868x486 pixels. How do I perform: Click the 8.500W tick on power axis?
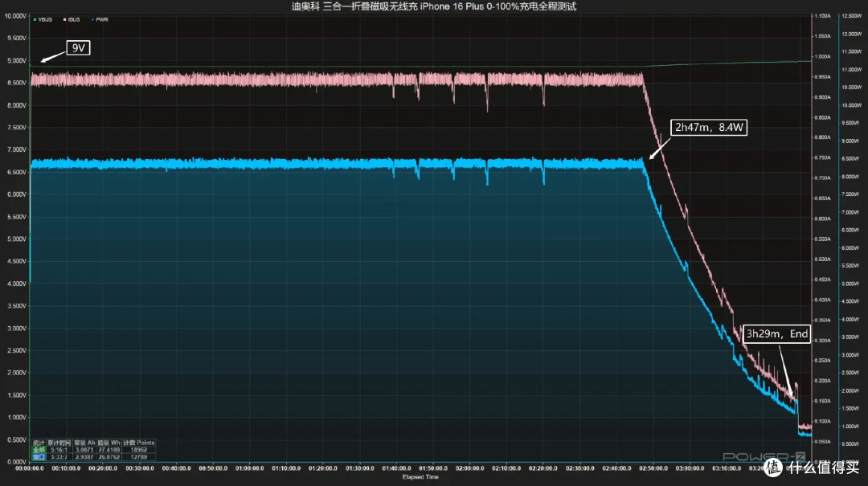click(x=851, y=159)
